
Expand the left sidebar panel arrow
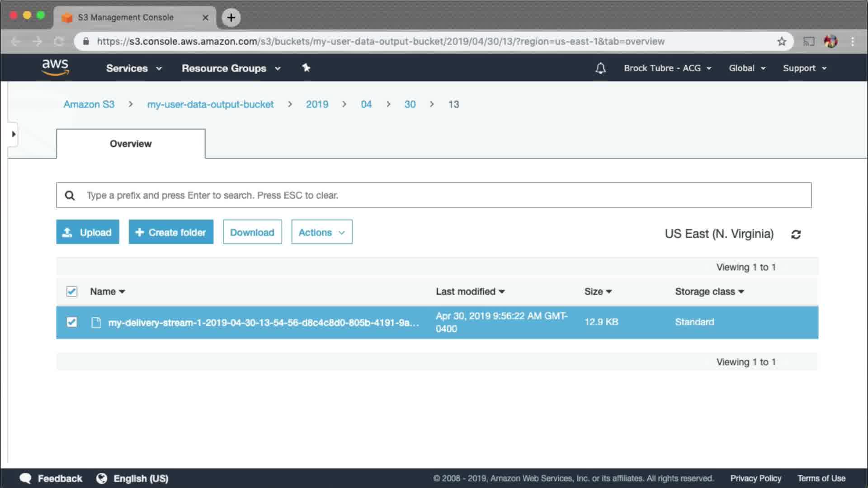14,134
